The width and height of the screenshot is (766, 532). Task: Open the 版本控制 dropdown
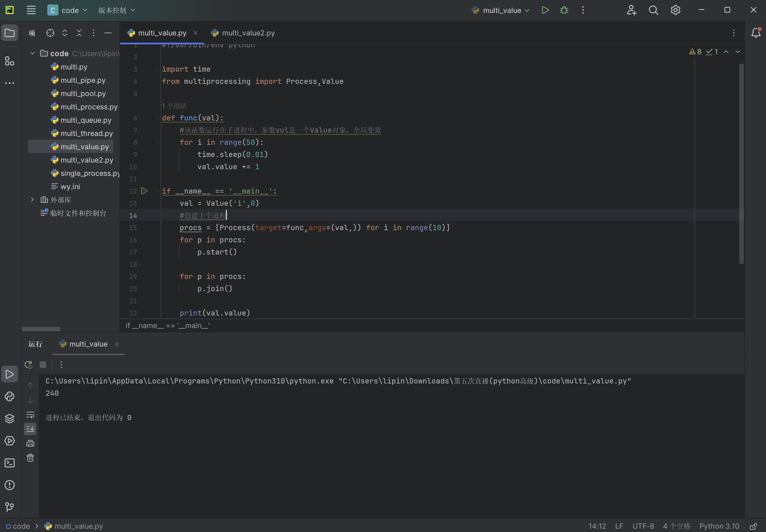click(117, 10)
